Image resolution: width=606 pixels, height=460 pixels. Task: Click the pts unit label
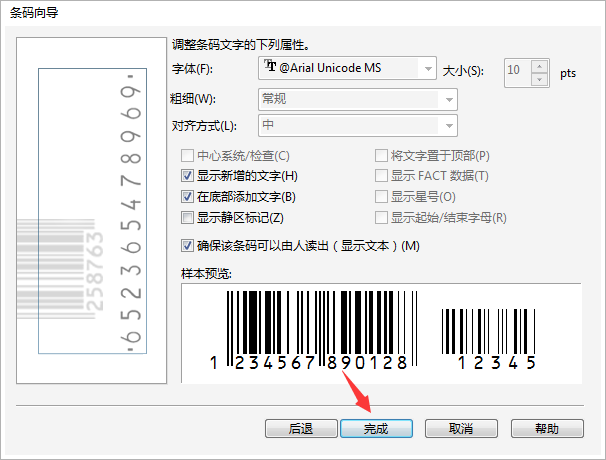(568, 73)
